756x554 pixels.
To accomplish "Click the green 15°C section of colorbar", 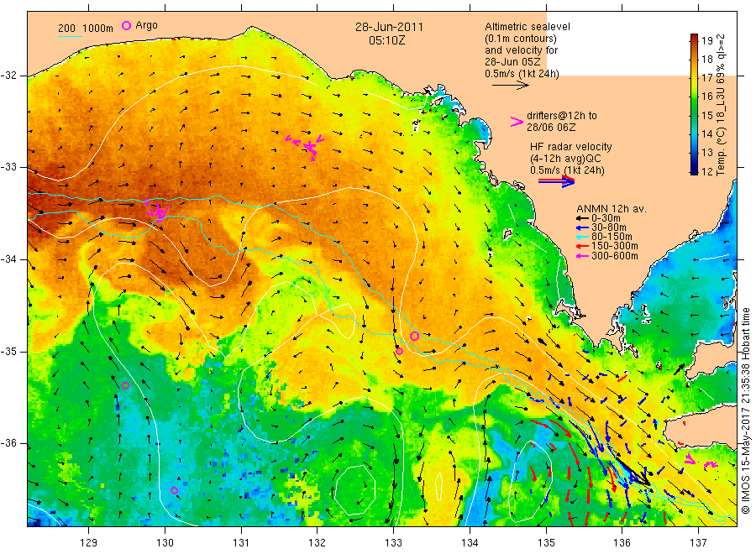I will (x=694, y=115).
